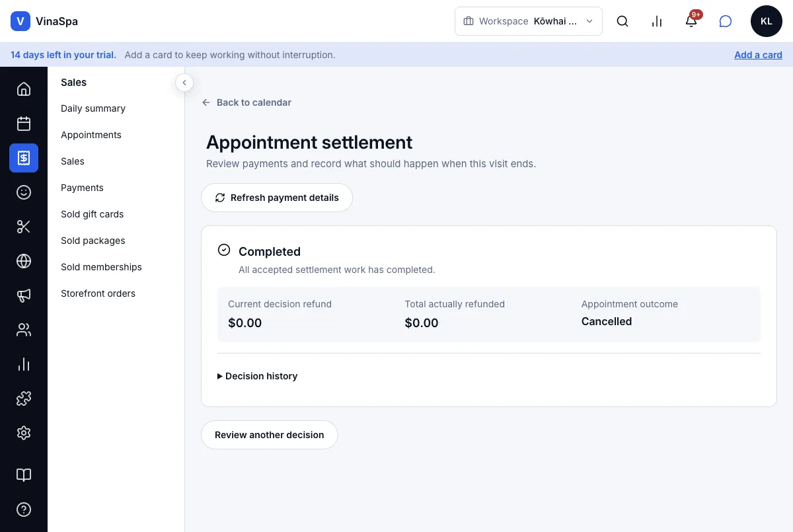Open Storefront orders

click(98, 293)
